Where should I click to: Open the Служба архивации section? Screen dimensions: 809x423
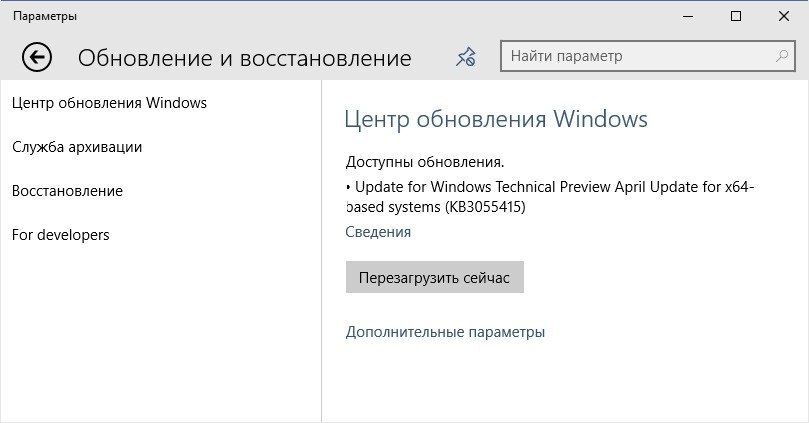coord(77,147)
